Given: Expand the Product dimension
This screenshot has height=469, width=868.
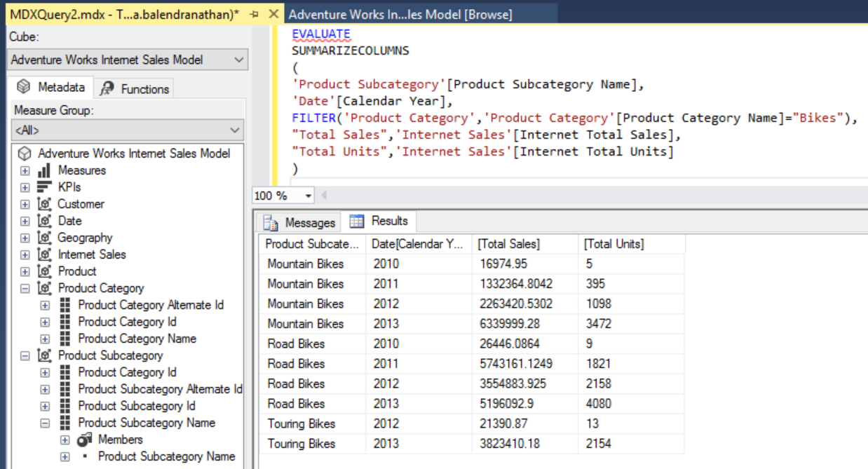Looking at the screenshot, I should (x=25, y=271).
